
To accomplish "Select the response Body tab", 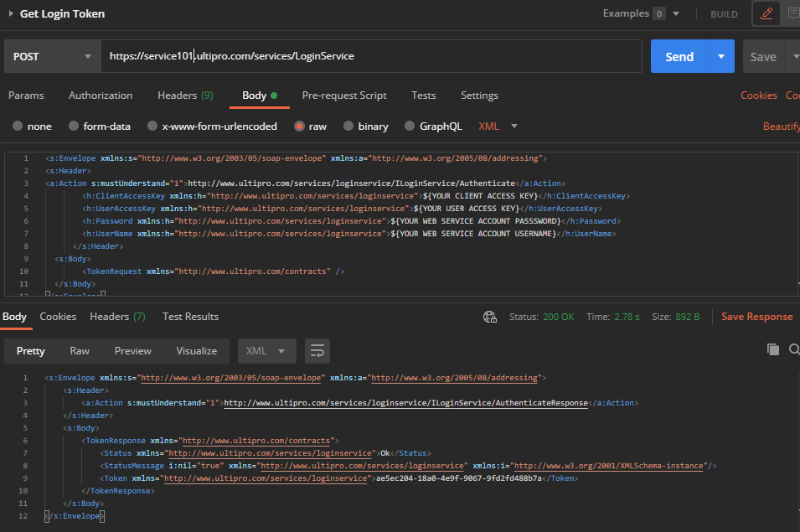I will coord(14,317).
